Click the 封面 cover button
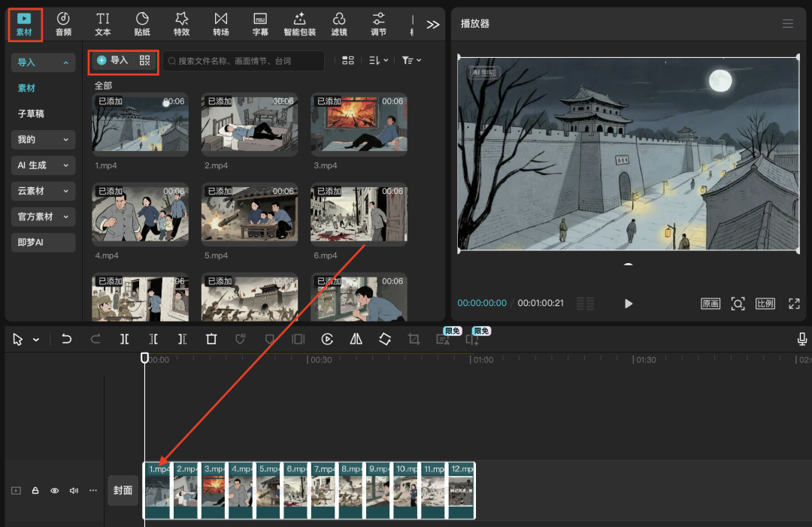Viewport: 812px width, 527px height. click(123, 490)
